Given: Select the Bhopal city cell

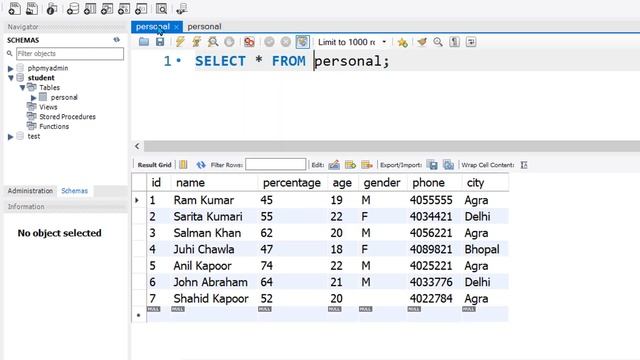Looking at the screenshot, I should point(482,249).
